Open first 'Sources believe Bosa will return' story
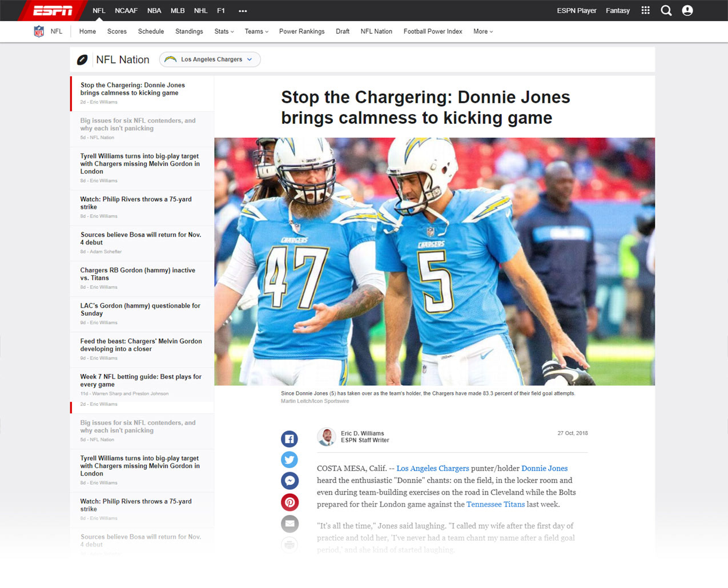 pyautogui.click(x=143, y=243)
